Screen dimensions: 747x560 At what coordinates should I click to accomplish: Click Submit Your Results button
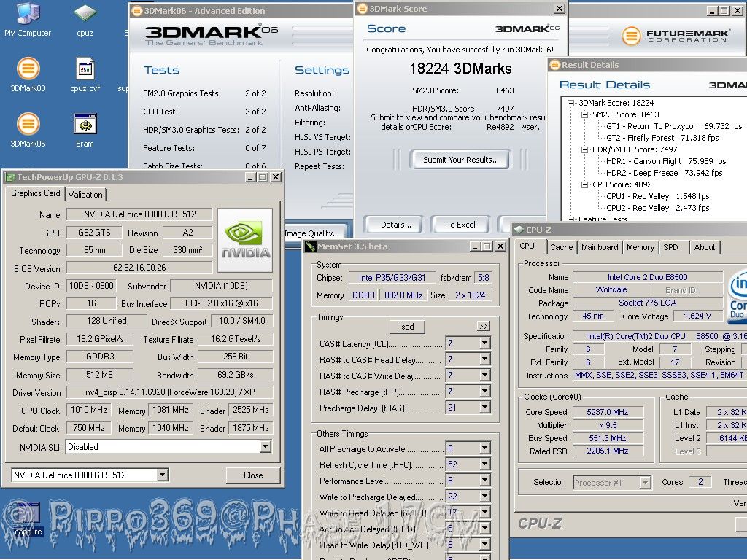[x=461, y=160]
